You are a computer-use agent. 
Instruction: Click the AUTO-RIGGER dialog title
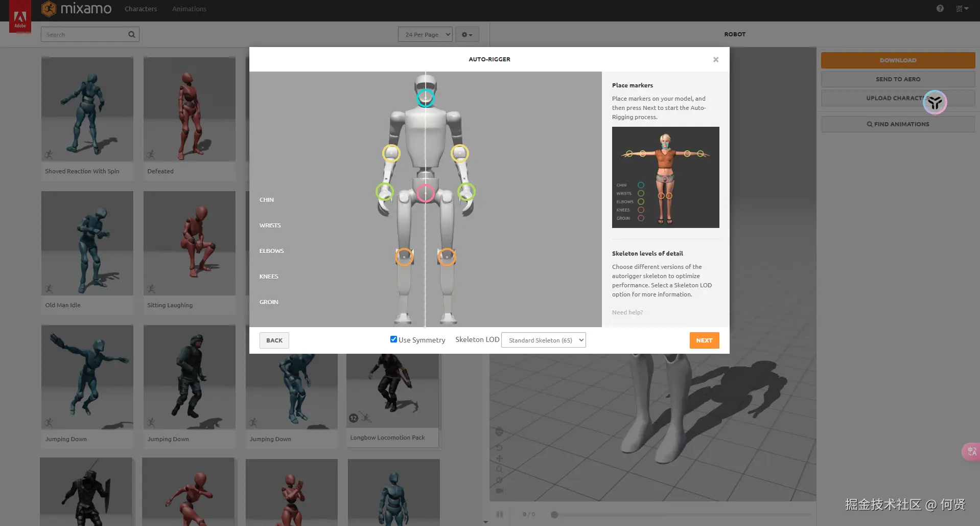pos(489,59)
